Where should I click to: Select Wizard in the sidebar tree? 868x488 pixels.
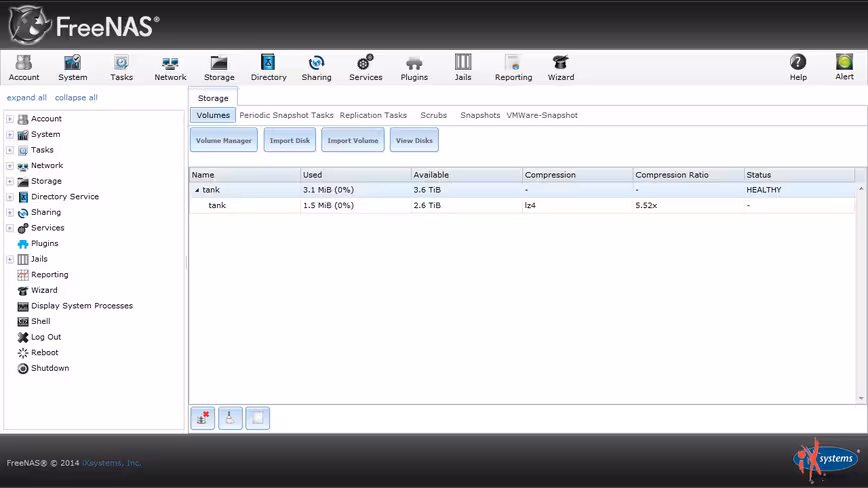pos(44,290)
